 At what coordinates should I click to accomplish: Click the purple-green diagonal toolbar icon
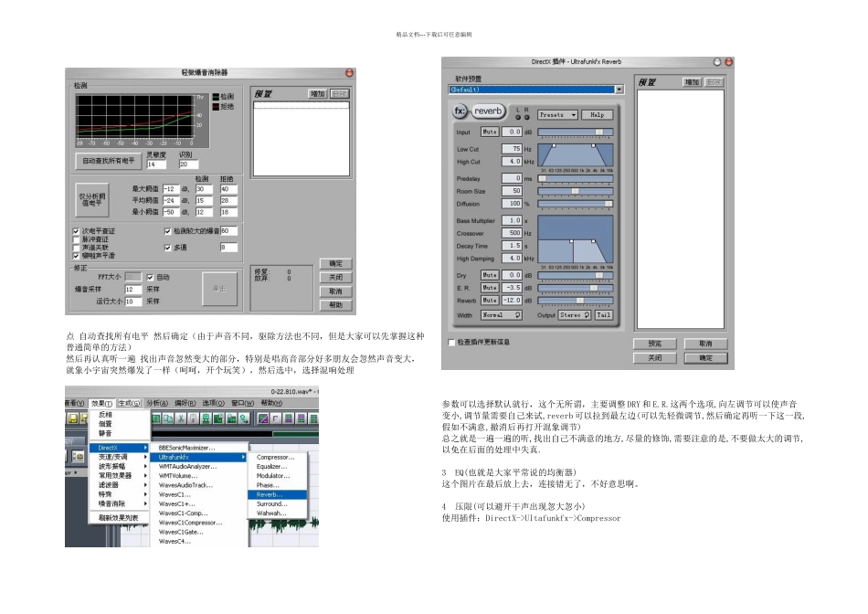pos(263,418)
